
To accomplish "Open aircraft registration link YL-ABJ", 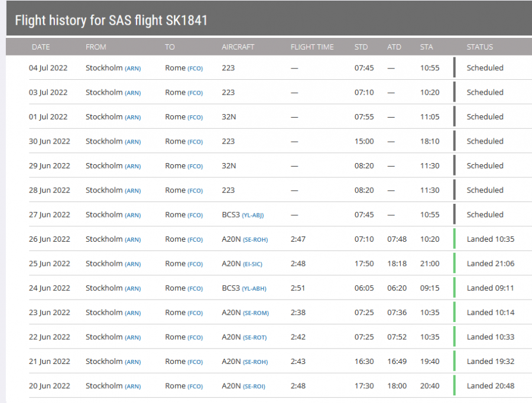I will (x=252, y=216).
